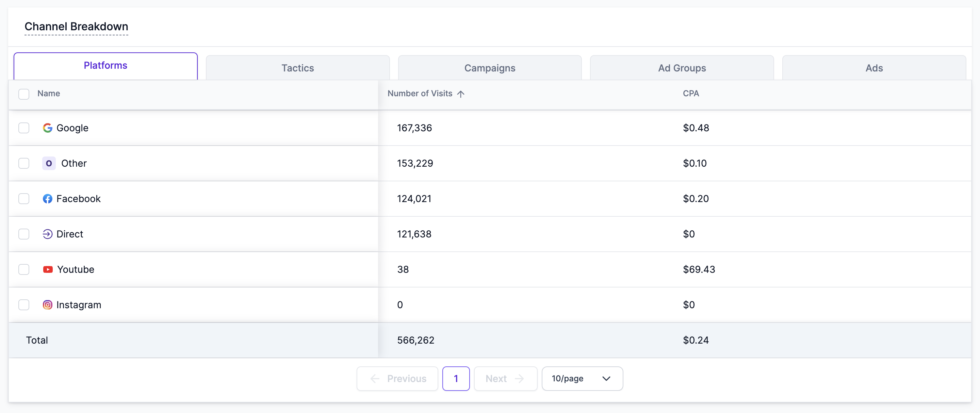Check the select-all checkbox in header
Image resolution: width=980 pixels, height=413 pixels.
pyautogui.click(x=24, y=94)
